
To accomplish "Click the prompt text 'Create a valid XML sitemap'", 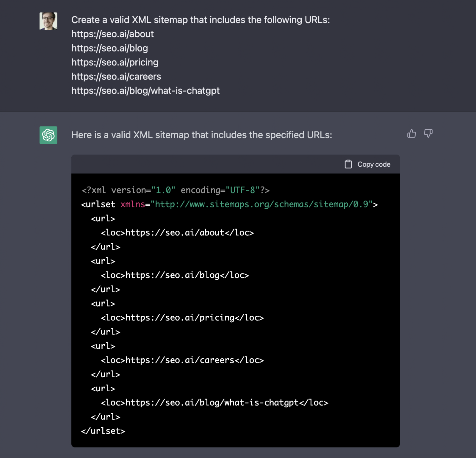I will click(x=129, y=20).
